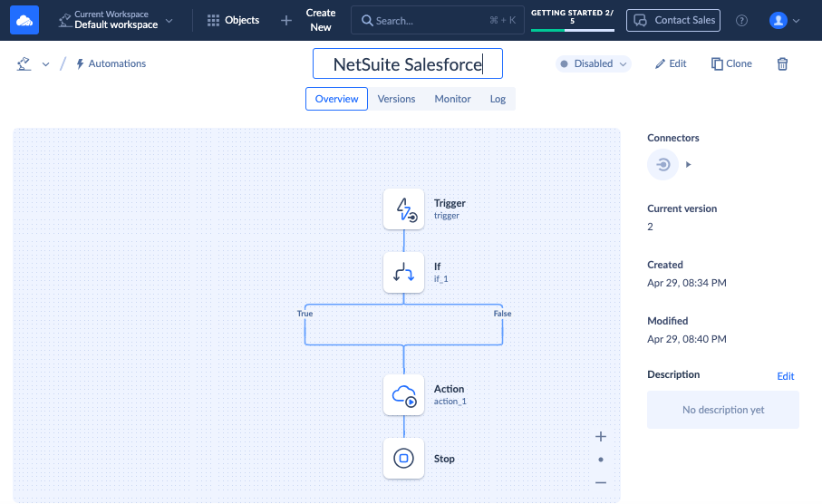Click the action_1 block label
The height and width of the screenshot is (504, 822).
click(450, 402)
